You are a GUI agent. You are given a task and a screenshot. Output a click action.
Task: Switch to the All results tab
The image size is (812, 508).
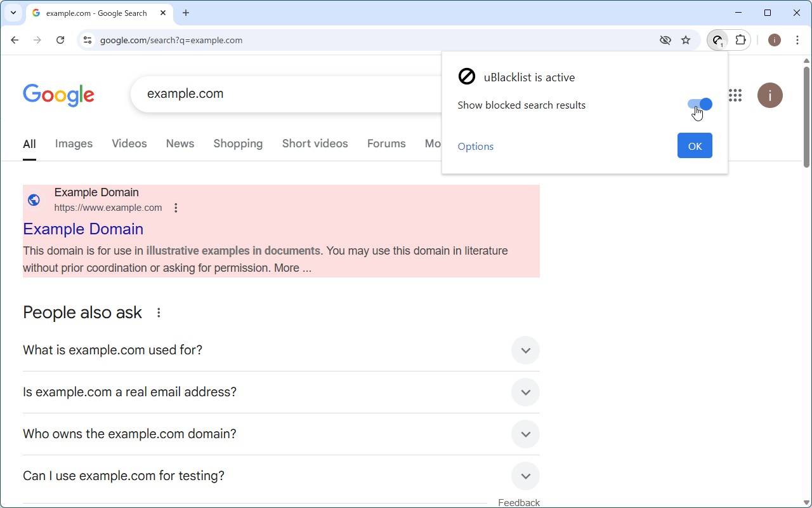click(29, 144)
